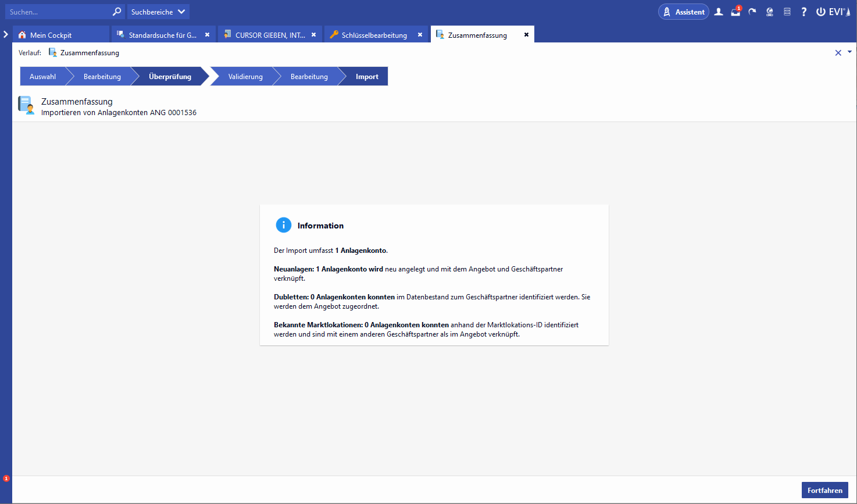Open the Assistent lighthouse button
Viewport: 857px width, 504px height.
(x=683, y=12)
